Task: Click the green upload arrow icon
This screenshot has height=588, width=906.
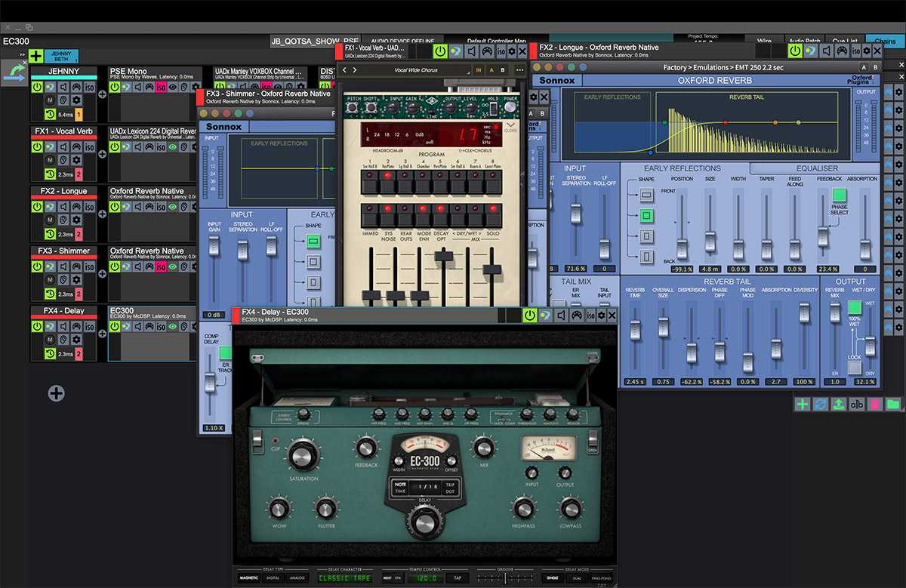Action: pos(839,405)
